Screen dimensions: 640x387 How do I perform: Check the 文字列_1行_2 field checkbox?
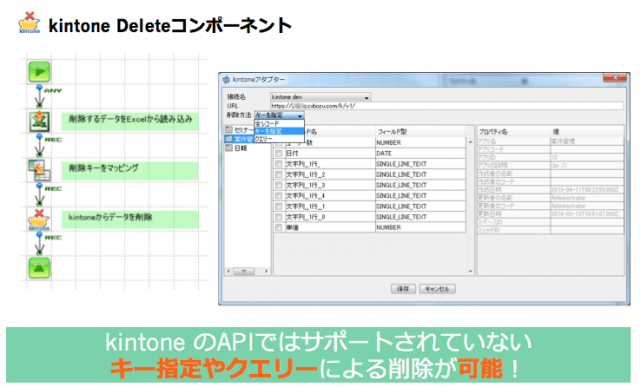[x=279, y=175]
